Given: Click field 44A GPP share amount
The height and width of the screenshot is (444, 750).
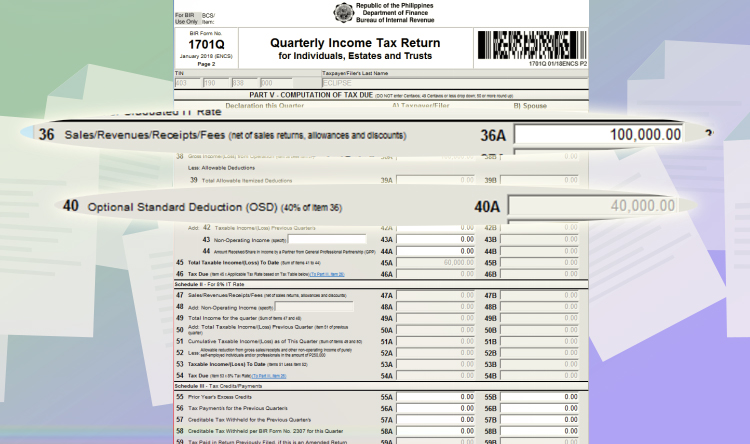Looking at the screenshot, I should pyautogui.click(x=436, y=251).
